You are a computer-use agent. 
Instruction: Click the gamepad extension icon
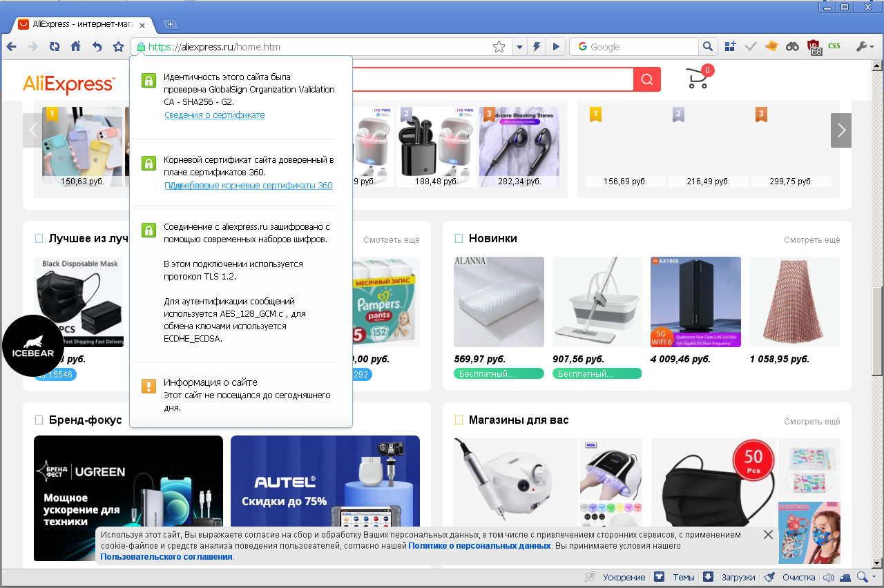pyautogui.click(x=792, y=47)
